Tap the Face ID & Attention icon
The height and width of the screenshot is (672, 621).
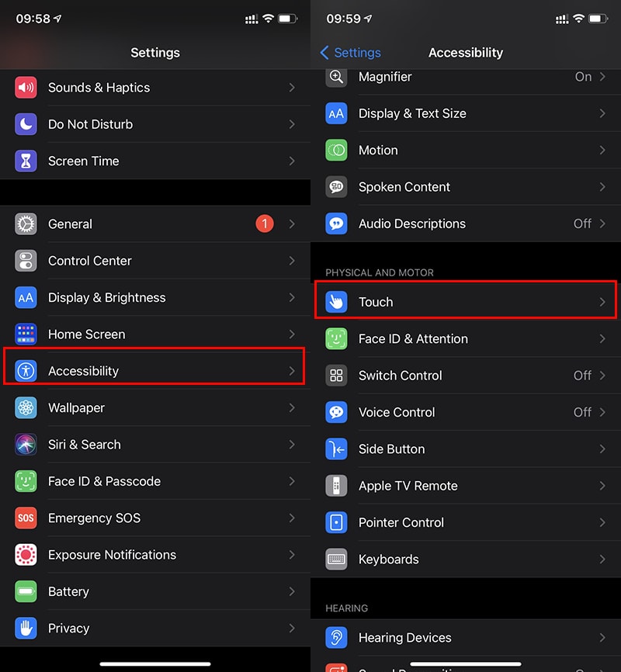(x=336, y=338)
